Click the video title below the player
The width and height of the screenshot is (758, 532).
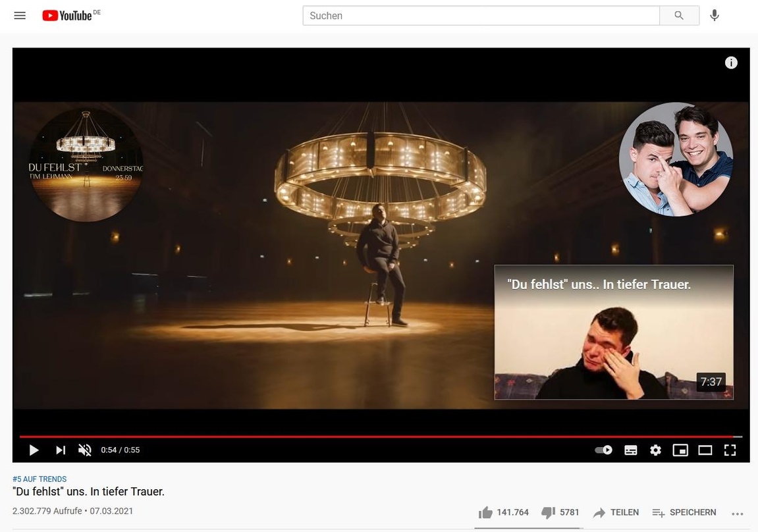pyautogui.click(x=88, y=492)
